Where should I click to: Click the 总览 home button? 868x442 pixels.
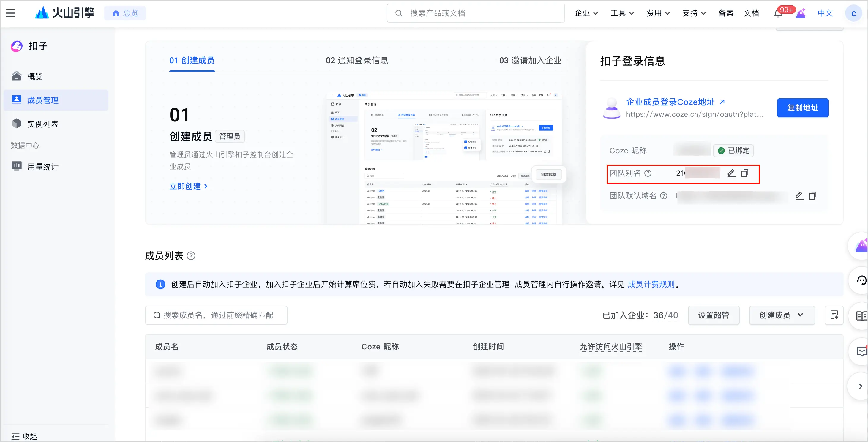pyautogui.click(x=125, y=13)
